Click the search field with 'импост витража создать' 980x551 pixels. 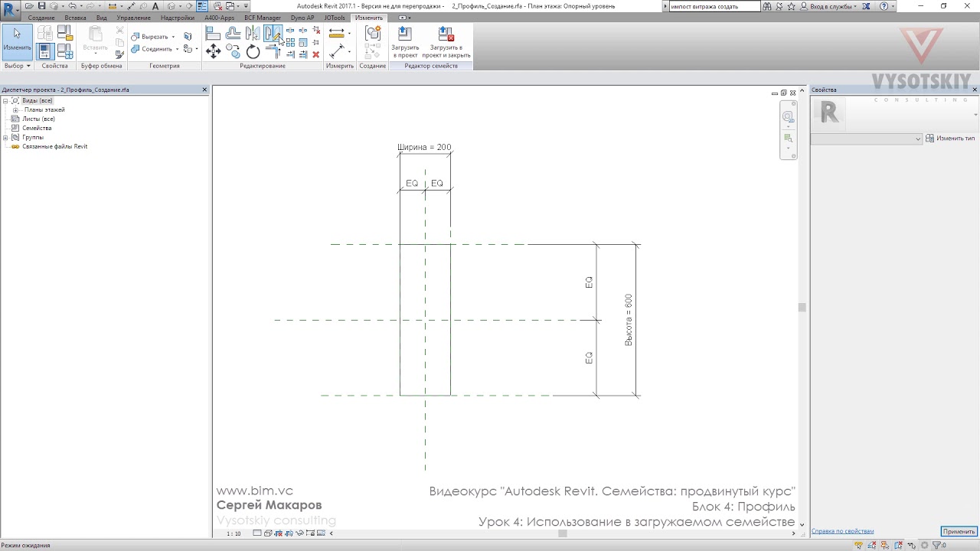(x=715, y=6)
